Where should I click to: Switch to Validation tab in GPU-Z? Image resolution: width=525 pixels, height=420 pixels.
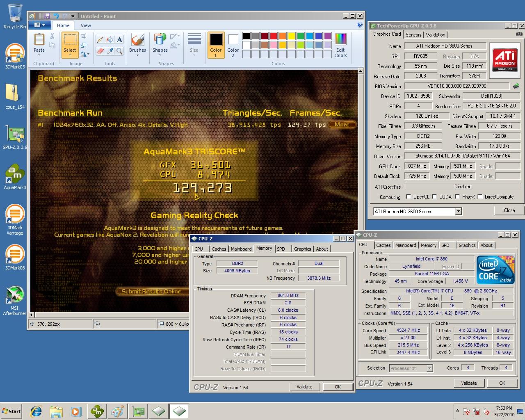click(x=435, y=35)
